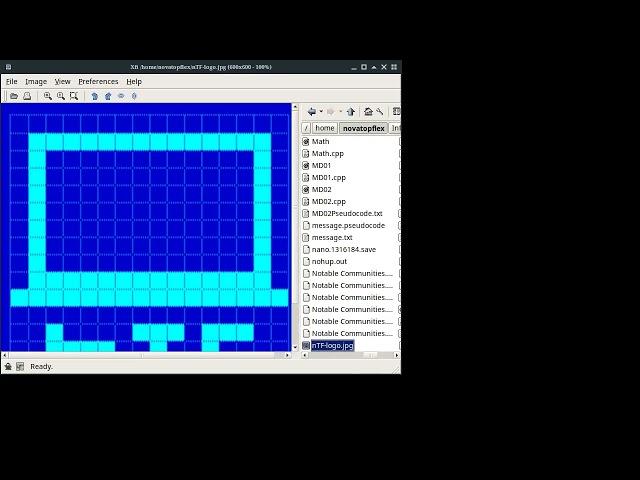Open the View menu

click(x=62, y=82)
